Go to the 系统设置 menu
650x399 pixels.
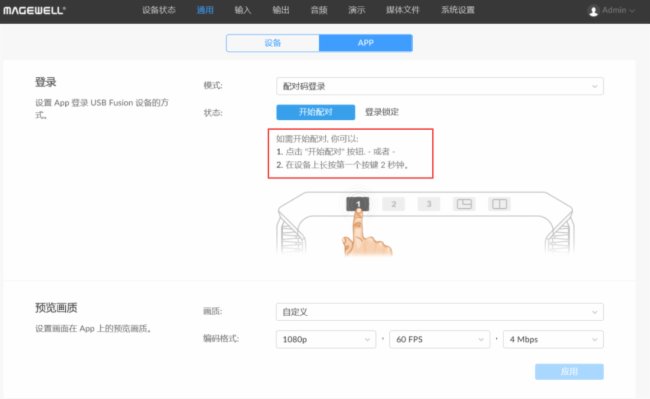click(458, 10)
